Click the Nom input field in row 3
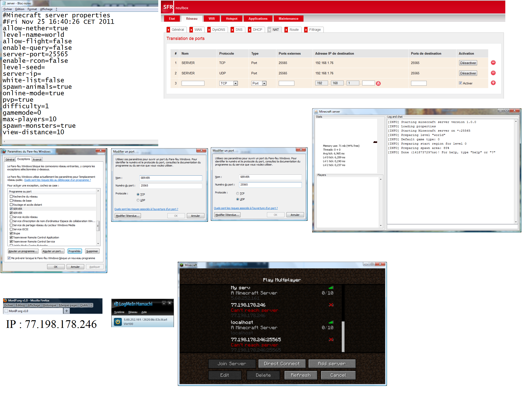 coord(193,83)
